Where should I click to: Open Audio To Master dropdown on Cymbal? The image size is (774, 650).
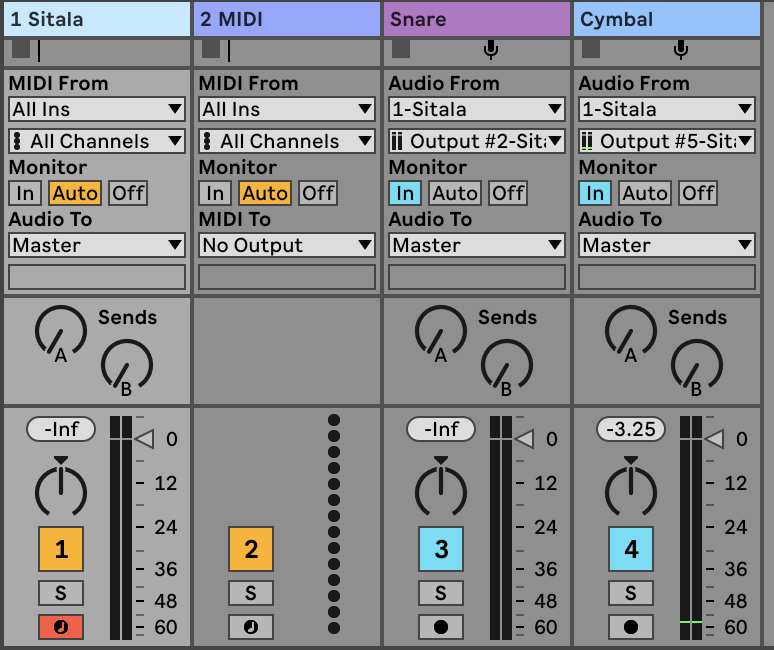pyautogui.click(x=667, y=245)
